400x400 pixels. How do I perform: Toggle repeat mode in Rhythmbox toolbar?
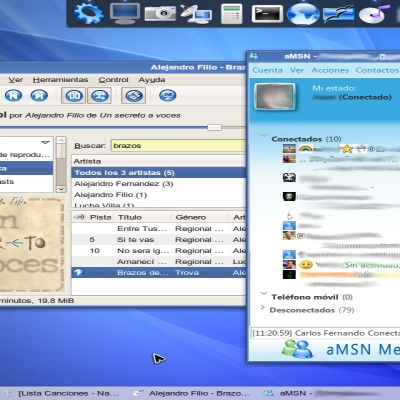coord(74,96)
